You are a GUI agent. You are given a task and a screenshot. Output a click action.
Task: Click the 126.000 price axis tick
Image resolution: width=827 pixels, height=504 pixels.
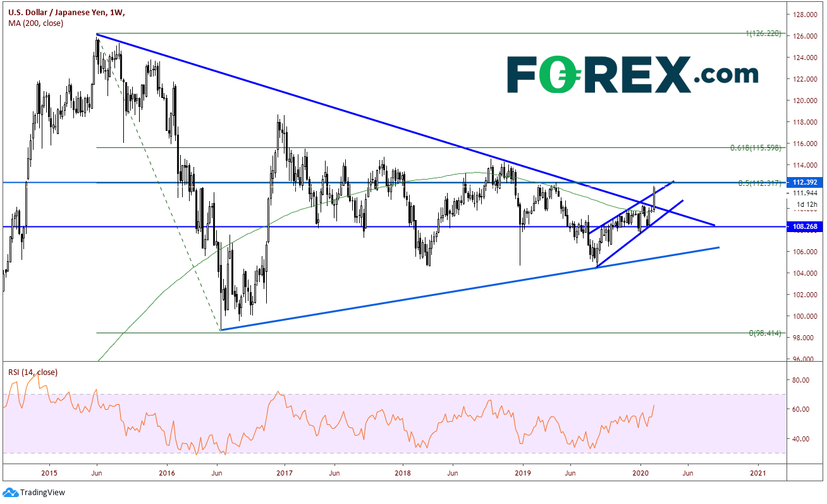coord(805,36)
